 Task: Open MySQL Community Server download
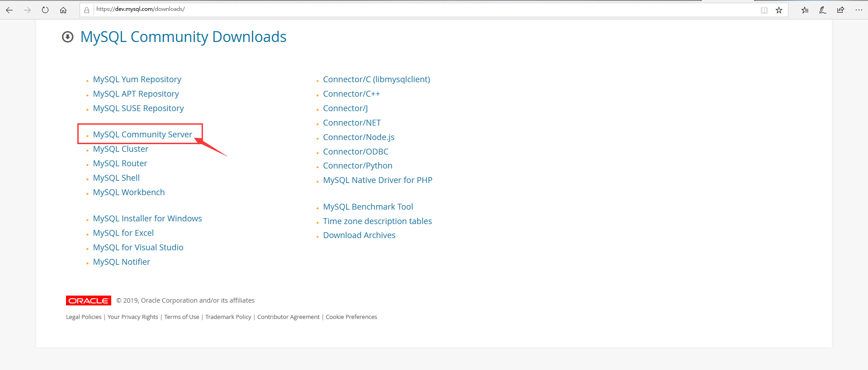pyautogui.click(x=143, y=135)
